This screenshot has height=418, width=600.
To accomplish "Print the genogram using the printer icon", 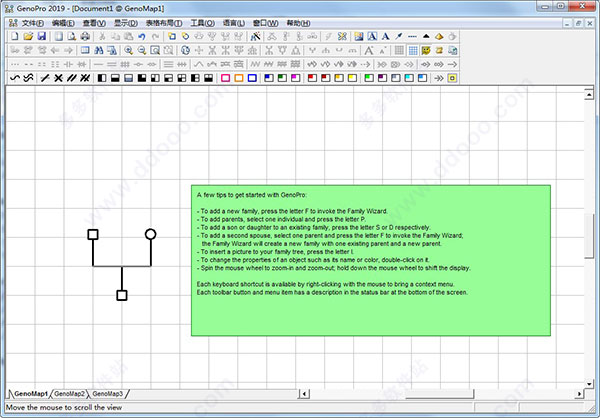I will point(85,36).
